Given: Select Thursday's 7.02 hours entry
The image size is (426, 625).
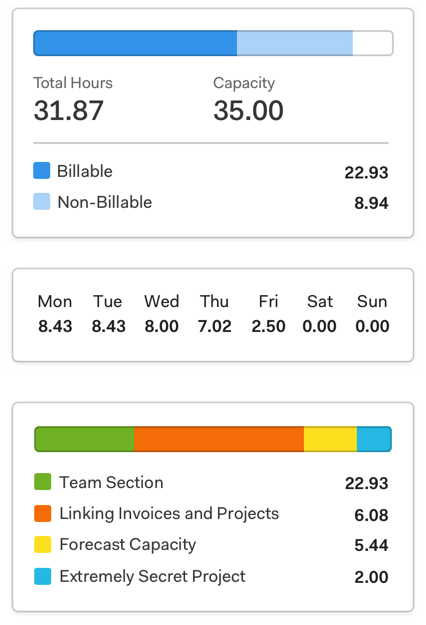Looking at the screenshot, I should (x=214, y=326).
